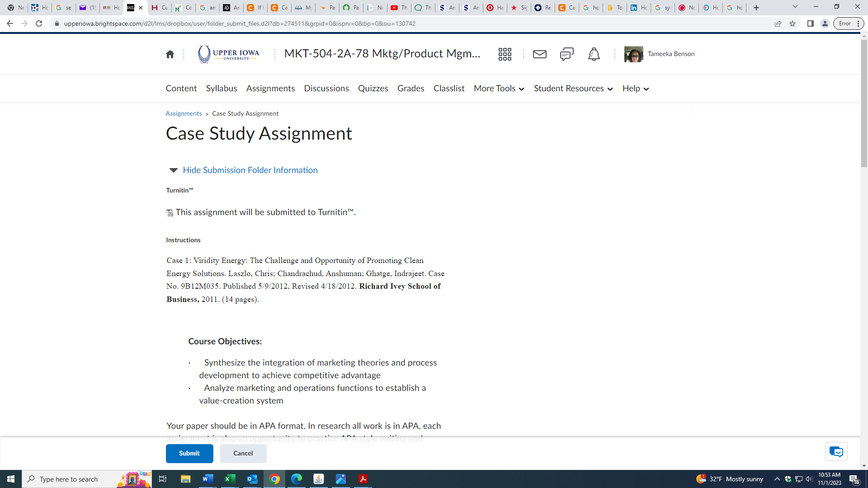The image size is (868, 488).
Task: Open the Grades navigation item
Action: [x=410, y=89]
